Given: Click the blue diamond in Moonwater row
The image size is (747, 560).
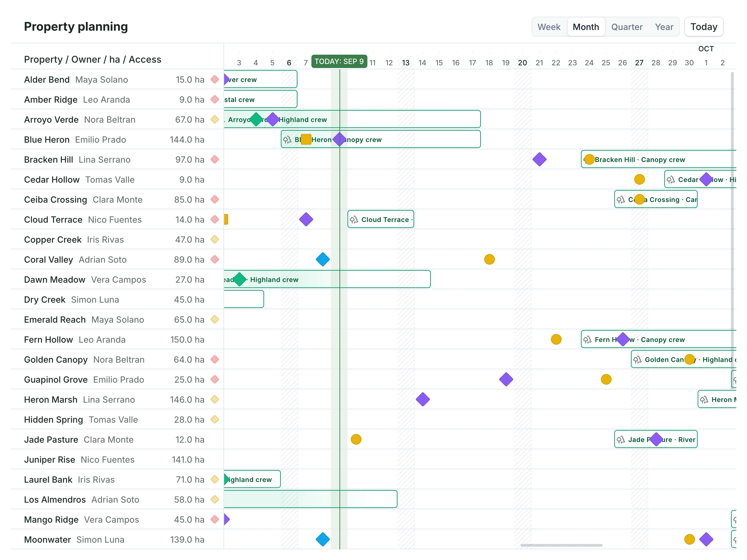Looking at the screenshot, I should point(322,539).
